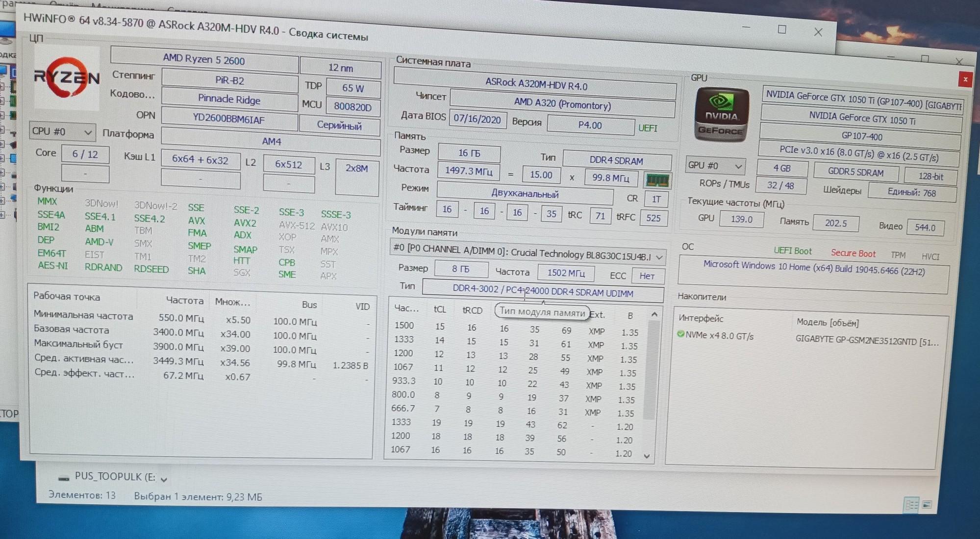Select the 1500 XMP timing row
Screen dimensions: 980x539
tap(517, 329)
